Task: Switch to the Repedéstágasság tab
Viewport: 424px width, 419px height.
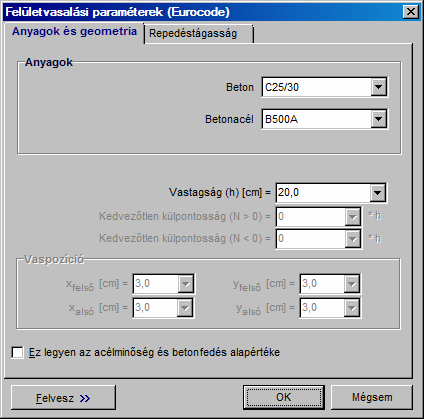Action: pos(199,33)
